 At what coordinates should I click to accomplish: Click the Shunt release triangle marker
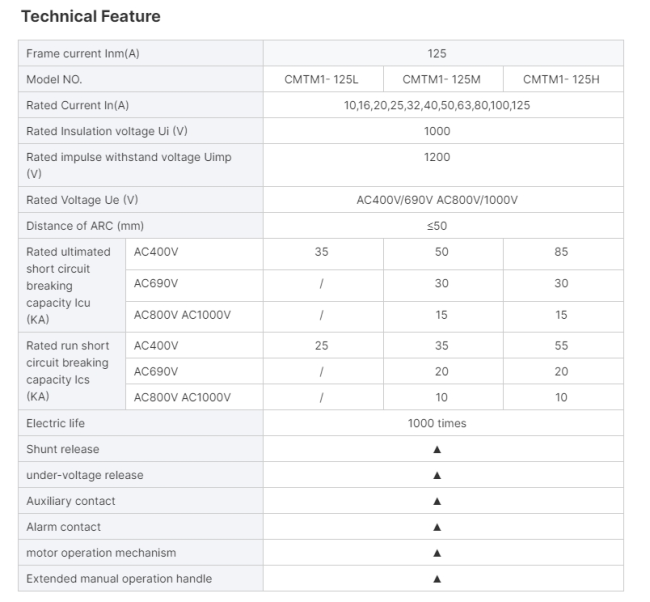[x=437, y=449]
